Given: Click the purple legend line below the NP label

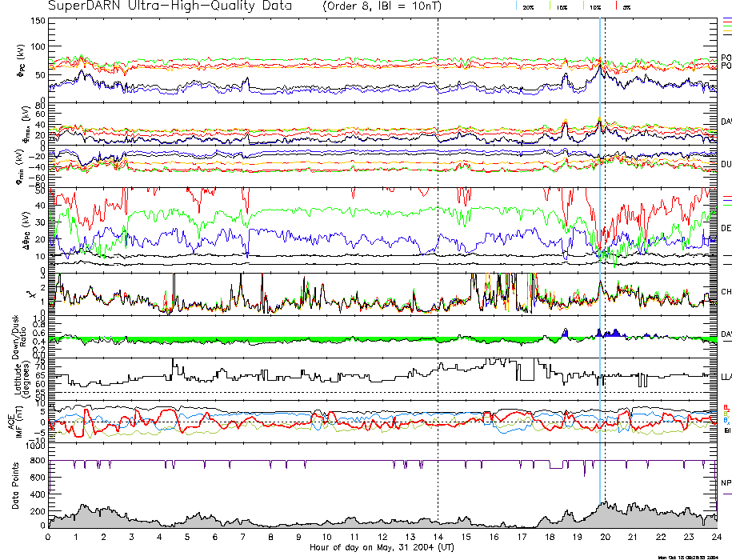Looking at the screenshot, I should click(727, 494).
